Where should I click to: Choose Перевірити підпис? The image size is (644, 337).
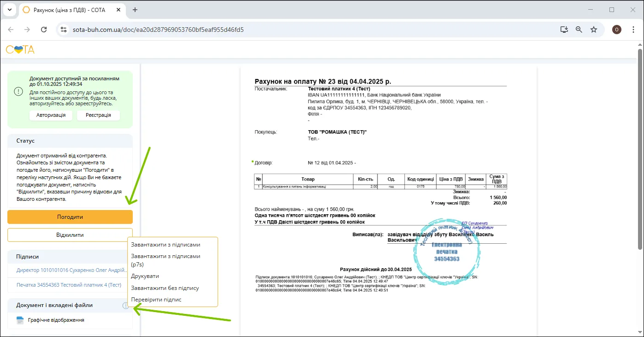click(156, 300)
